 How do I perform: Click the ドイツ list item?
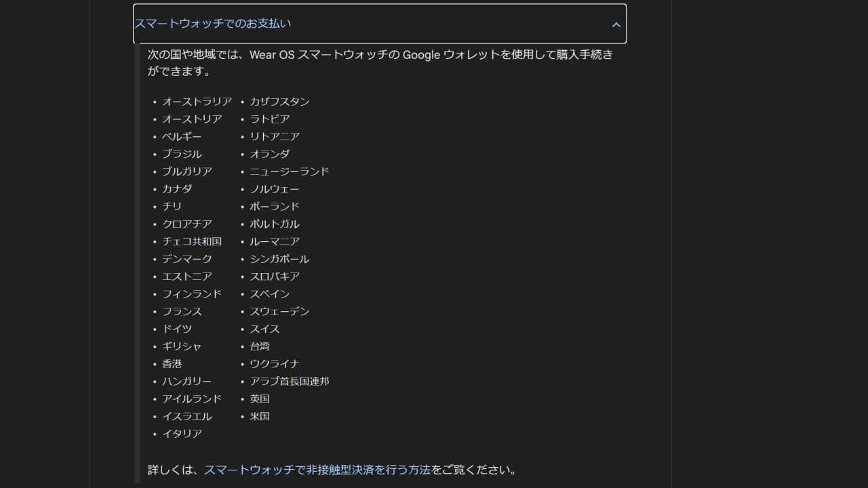[177, 329]
